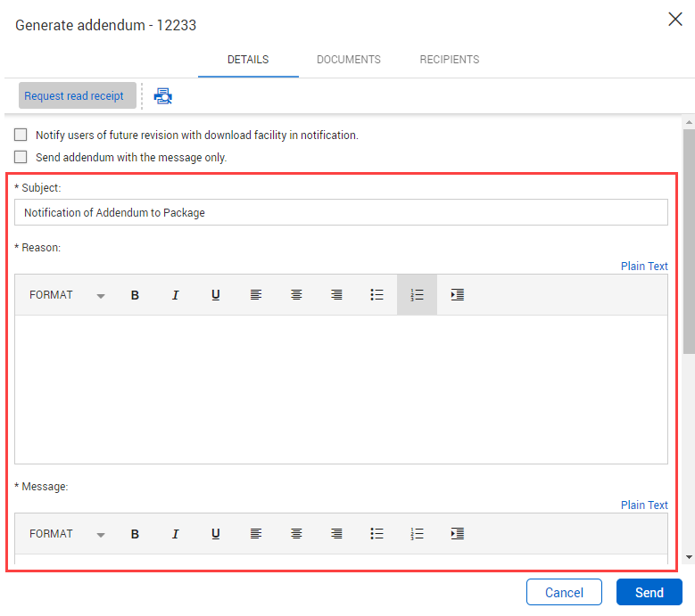The width and height of the screenshot is (695, 616).
Task: Toggle Bold in the Reason editor toolbar
Action: tap(136, 295)
